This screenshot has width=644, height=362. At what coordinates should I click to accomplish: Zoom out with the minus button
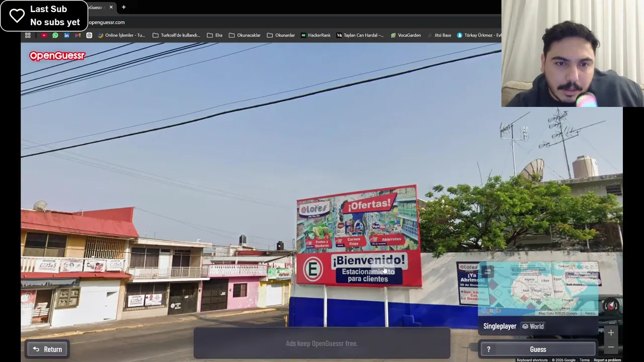(611, 346)
